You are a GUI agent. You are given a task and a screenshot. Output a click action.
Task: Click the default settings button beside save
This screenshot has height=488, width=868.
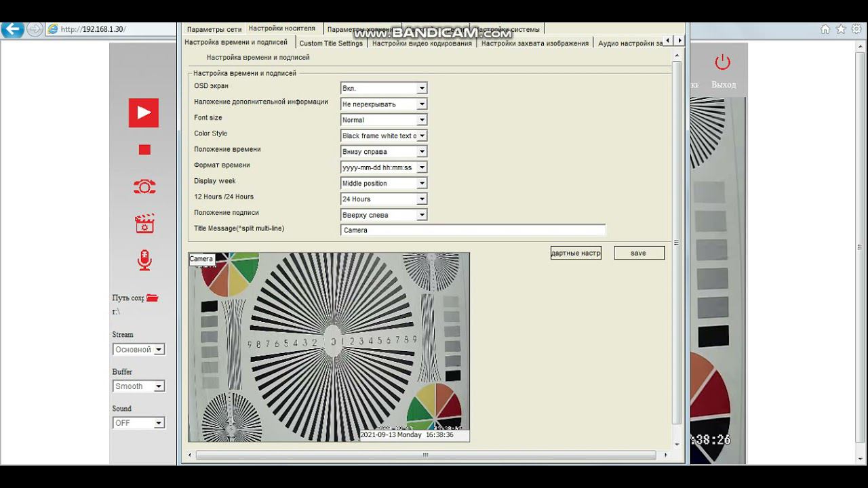(576, 253)
